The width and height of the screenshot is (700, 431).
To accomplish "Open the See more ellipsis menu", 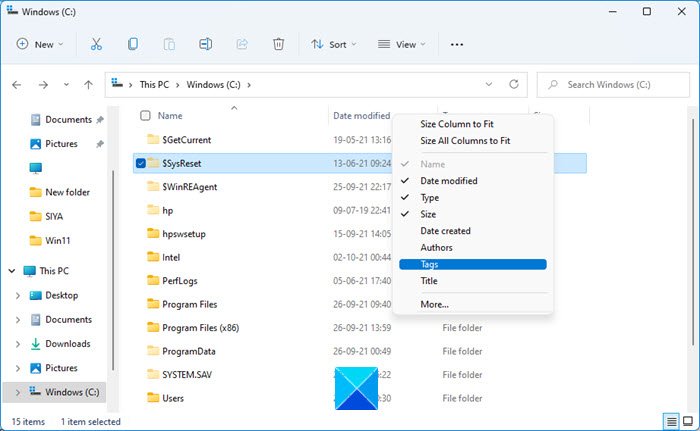I will pyautogui.click(x=457, y=44).
